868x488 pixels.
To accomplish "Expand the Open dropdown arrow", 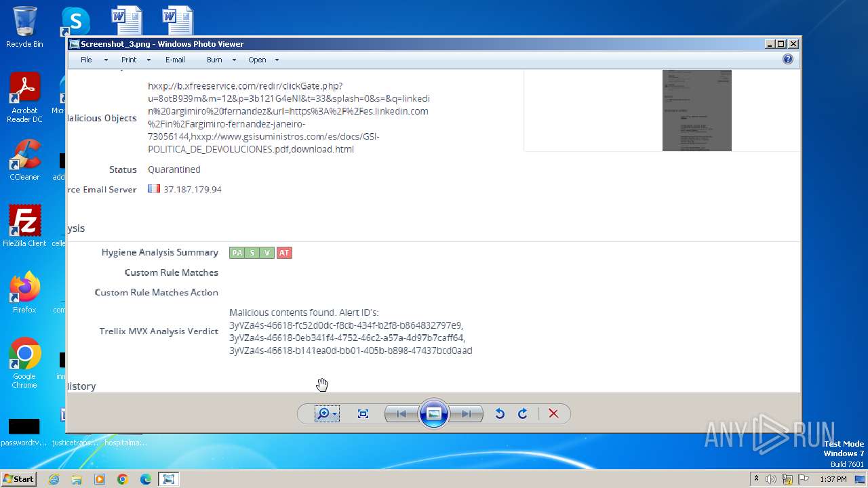I will pyautogui.click(x=277, y=60).
